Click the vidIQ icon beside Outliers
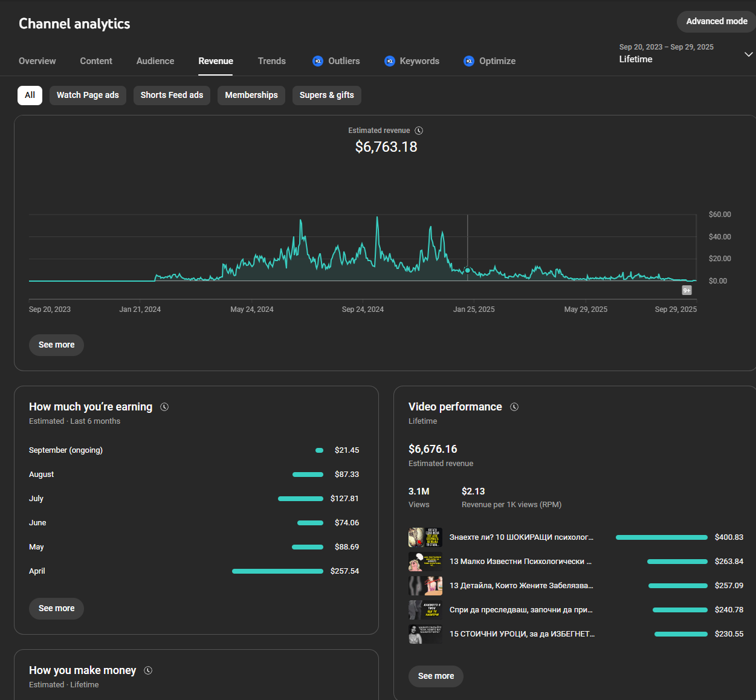This screenshot has width=756, height=700. (x=318, y=61)
